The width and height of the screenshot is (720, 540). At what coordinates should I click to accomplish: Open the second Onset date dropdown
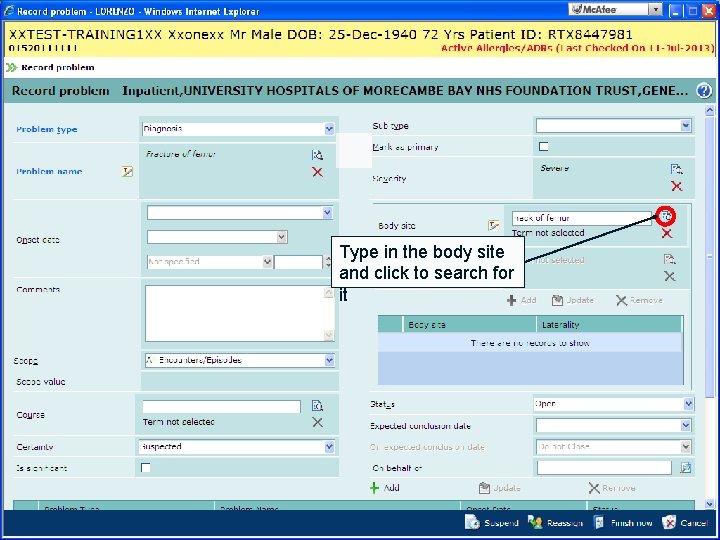pyautogui.click(x=282, y=237)
